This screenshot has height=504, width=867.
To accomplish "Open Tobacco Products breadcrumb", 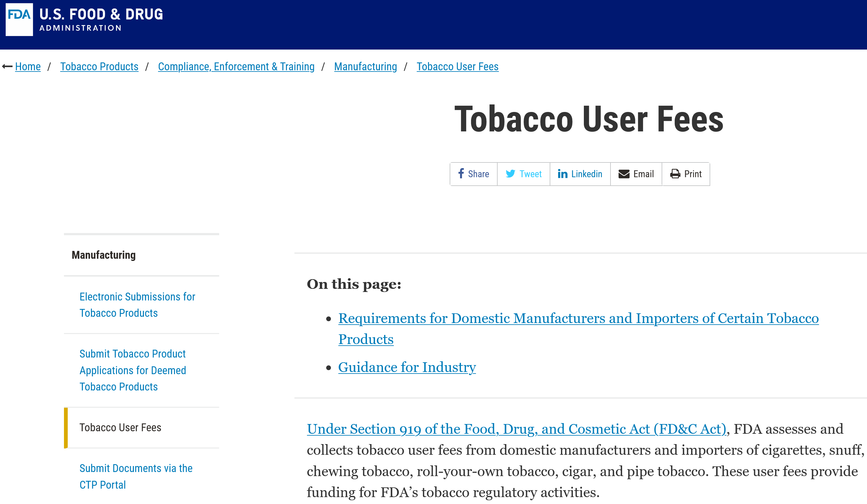I will pos(99,66).
